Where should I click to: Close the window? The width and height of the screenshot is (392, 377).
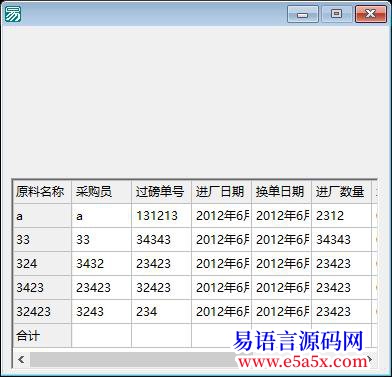coord(371,14)
